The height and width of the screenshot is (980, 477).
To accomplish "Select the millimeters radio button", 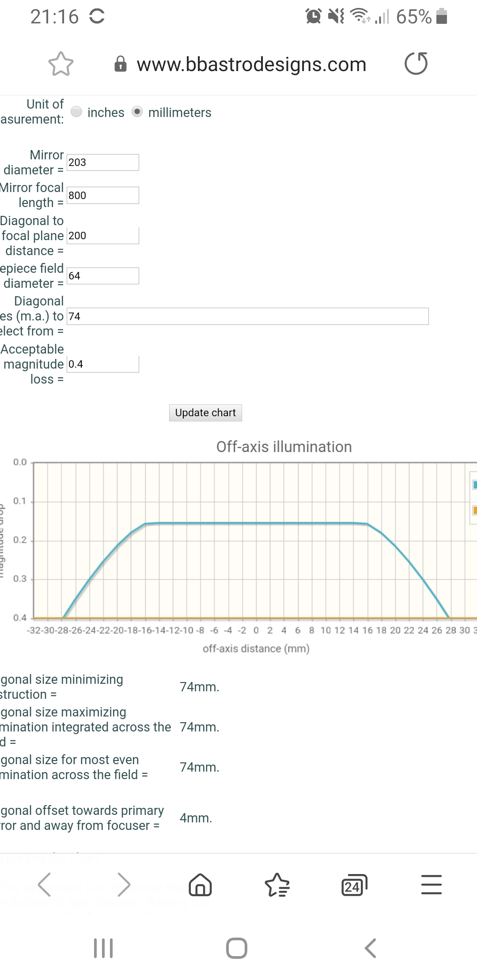I will coord(137,112).
